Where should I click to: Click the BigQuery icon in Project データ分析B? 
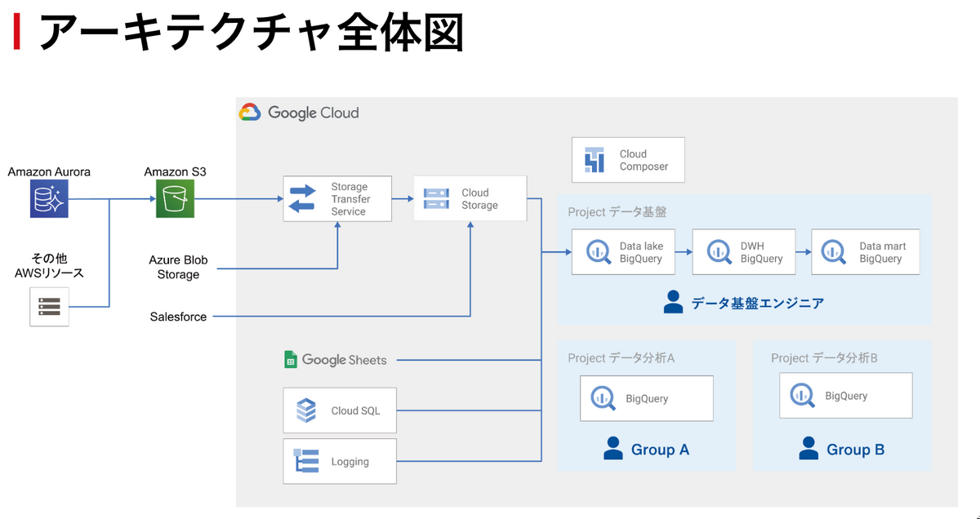803,396
